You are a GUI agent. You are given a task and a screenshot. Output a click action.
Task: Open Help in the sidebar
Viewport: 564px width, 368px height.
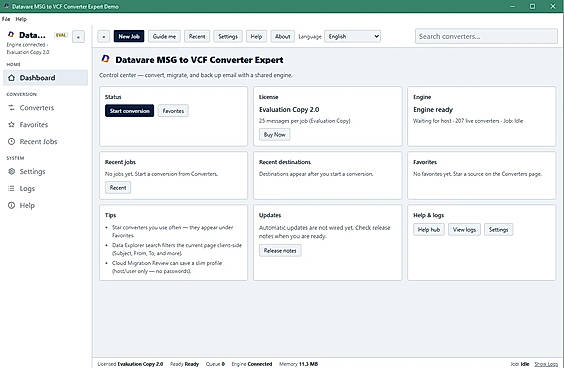(46, 205)
